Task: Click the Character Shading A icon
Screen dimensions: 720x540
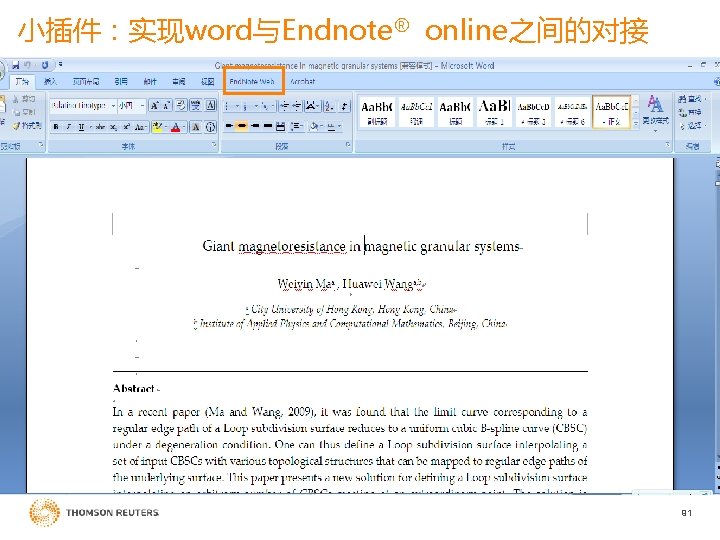Action: 196,127
